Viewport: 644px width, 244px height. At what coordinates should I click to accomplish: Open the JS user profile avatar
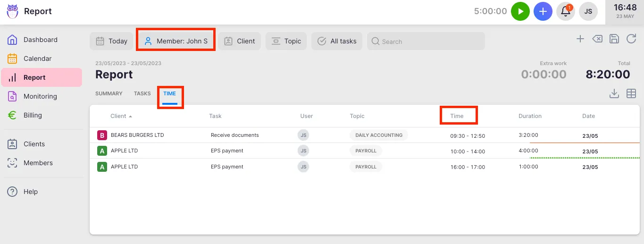[x=588, y=11]
